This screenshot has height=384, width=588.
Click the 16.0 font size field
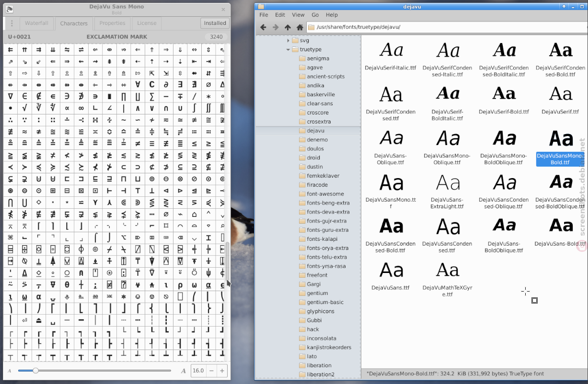(198, 371)
